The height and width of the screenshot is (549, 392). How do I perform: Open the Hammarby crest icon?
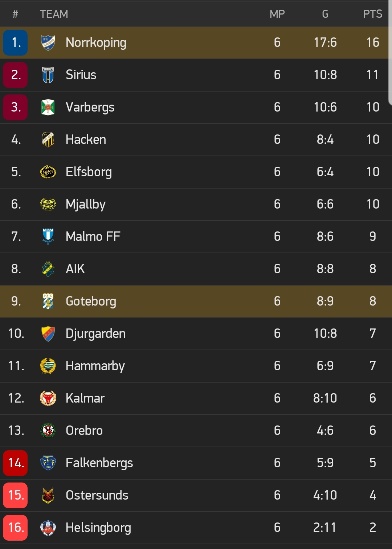(x=48, y=366)
